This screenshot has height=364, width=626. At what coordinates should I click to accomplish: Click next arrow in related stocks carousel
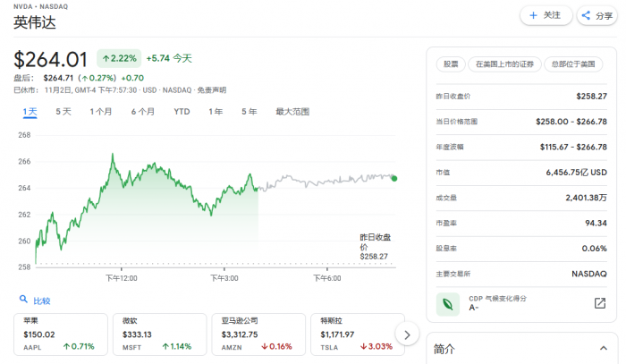pyautogui.click(x=407, y=334)
